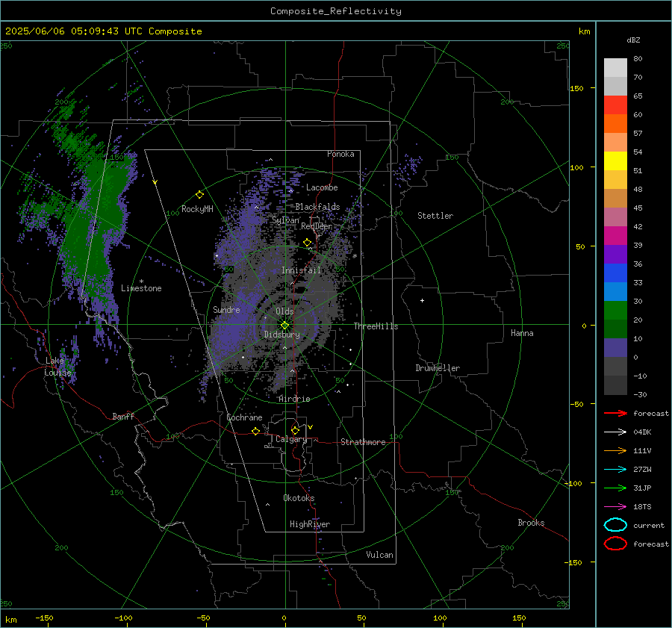672x628 pixels.
Task: Click the Sundre label
Action: click(x=226, y=309)
